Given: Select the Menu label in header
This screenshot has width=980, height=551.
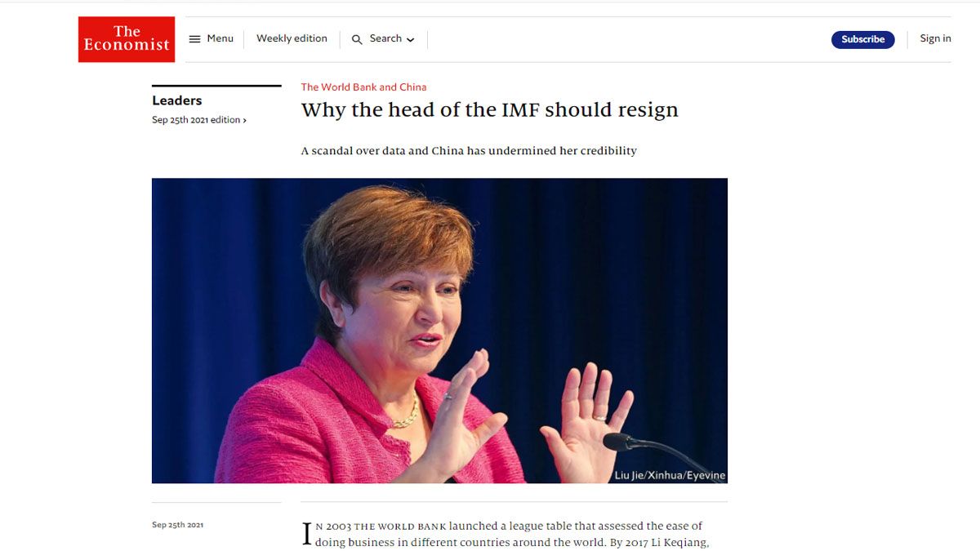Looking at the screenshot, I should [x=220, y=38].
